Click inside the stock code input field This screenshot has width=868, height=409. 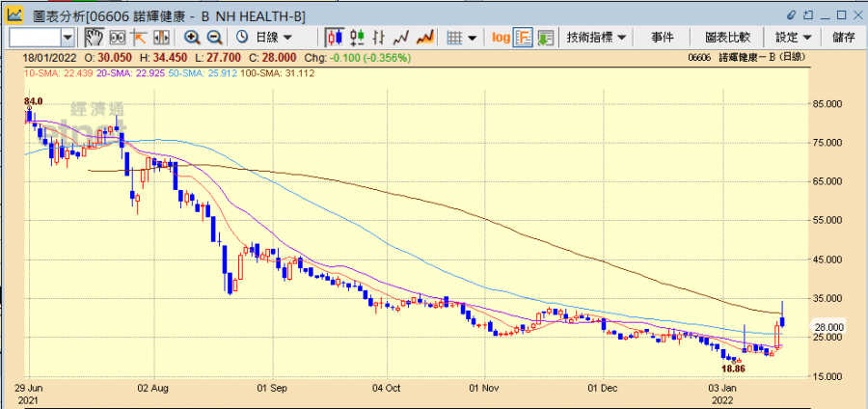(x=35, y=37)
